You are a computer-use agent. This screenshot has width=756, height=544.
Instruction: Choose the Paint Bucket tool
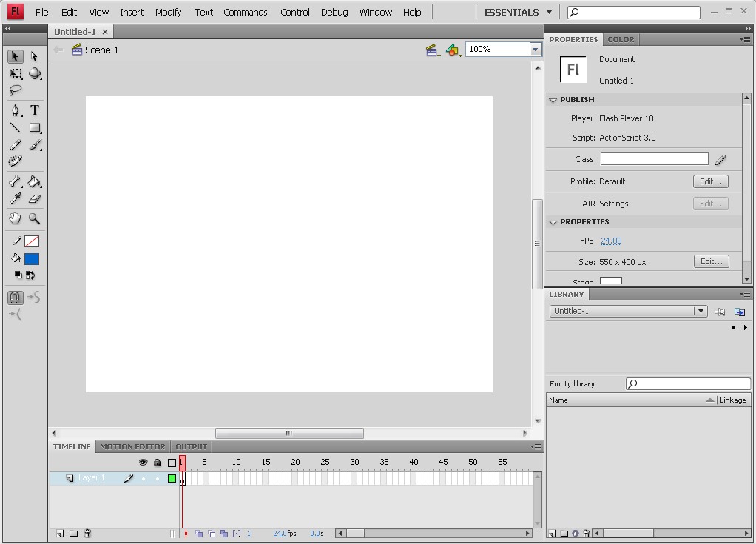pos(35,181)
